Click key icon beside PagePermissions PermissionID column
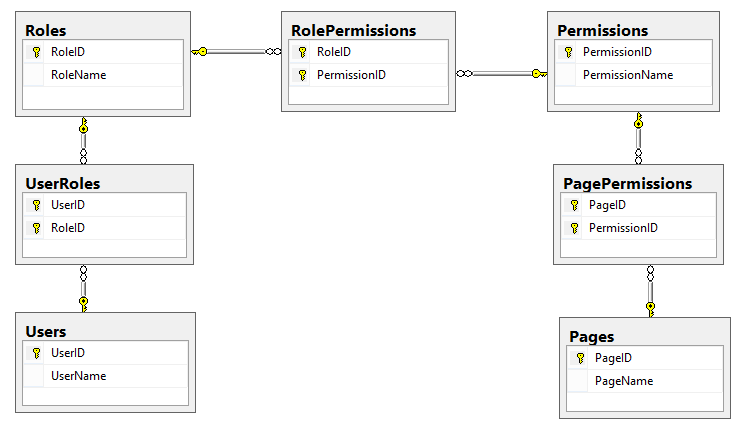The image size is (749, 440). click(x=574, y=228)
